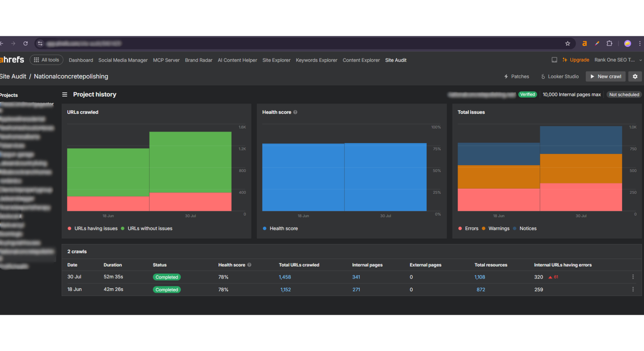Viewport: 644px width, 351px height.
Task: Expand the Rank One SEO account menu
Action: (x=617, y=60)
